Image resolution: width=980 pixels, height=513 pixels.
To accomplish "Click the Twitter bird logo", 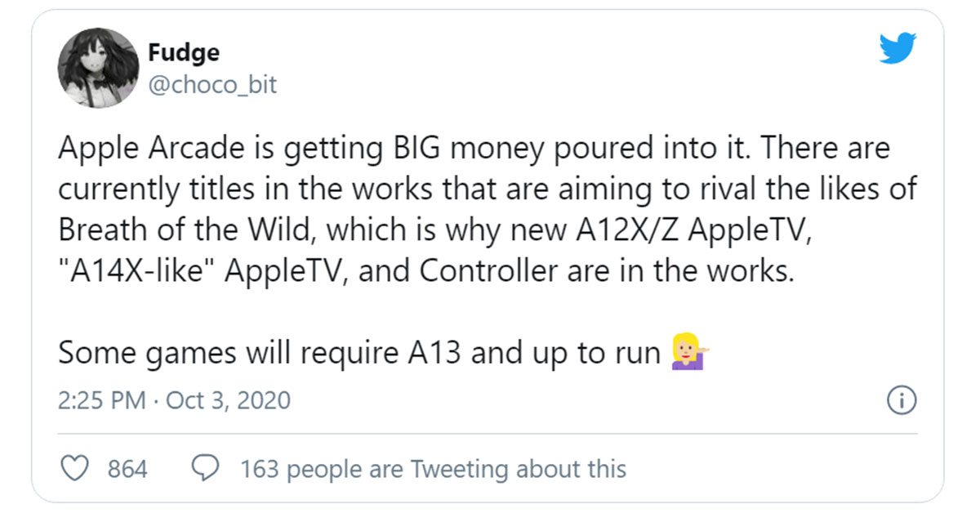I will tap(900, 51).
